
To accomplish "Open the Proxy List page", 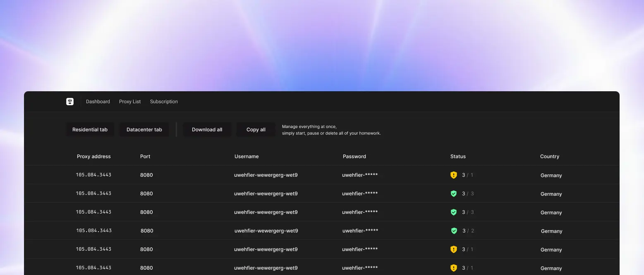I will click(x=130, y=101).
